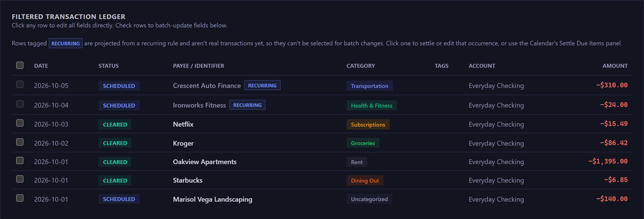Click the RECURRING badge beside Crescent Auto Finance
This screenshot has width=644, height=219.
262,85
